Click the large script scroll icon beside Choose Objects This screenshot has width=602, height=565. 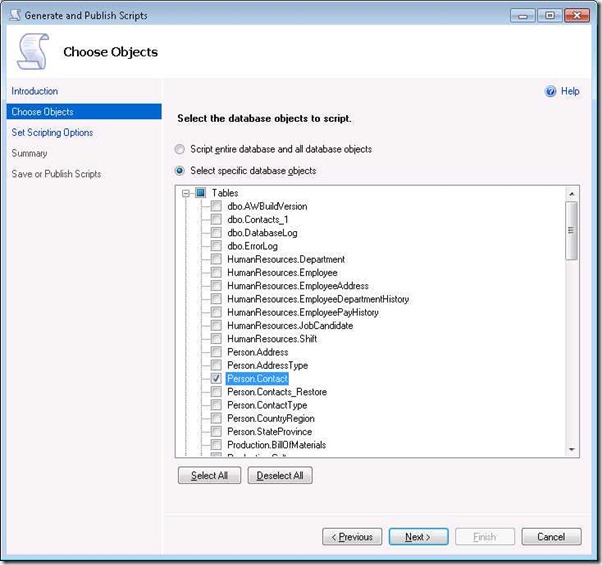pos(33,51)
